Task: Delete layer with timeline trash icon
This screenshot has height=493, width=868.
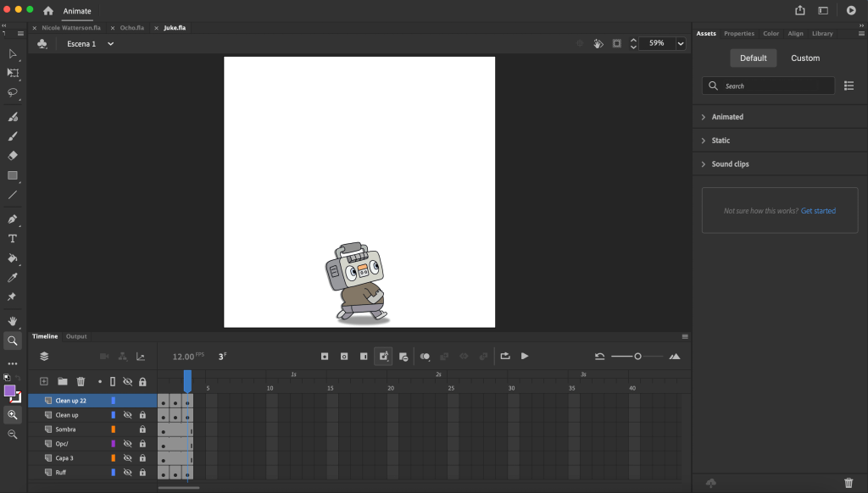Action: 81,382
